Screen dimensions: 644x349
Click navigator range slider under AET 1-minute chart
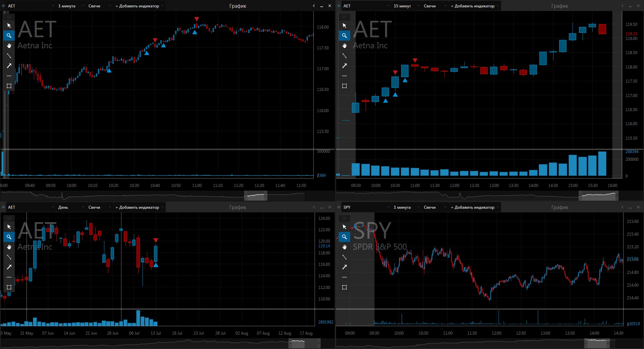click(x=256, y=195)
